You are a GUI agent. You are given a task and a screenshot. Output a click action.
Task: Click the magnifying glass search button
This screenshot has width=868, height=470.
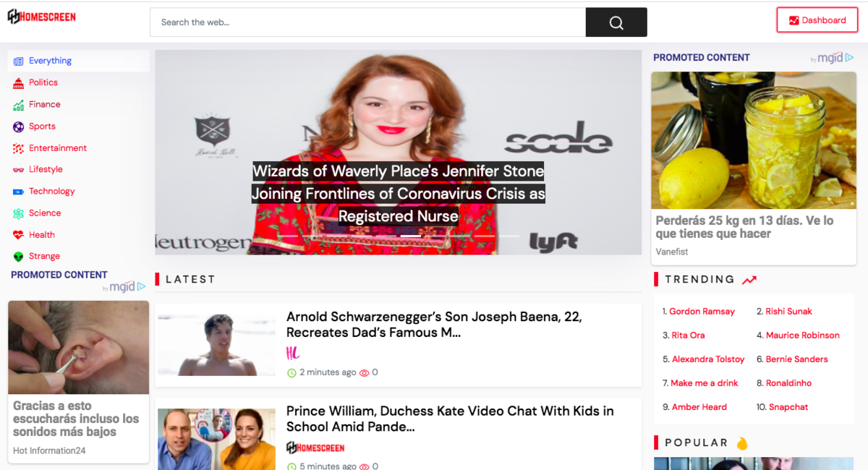[x=616, y=22]
